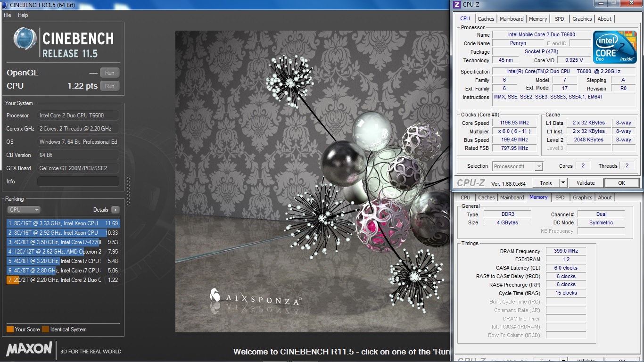The height and width of the screenshot is (362, 644).
Task: Click the Level 2 cache value 2048 KBytes
Action: (589, 140)
